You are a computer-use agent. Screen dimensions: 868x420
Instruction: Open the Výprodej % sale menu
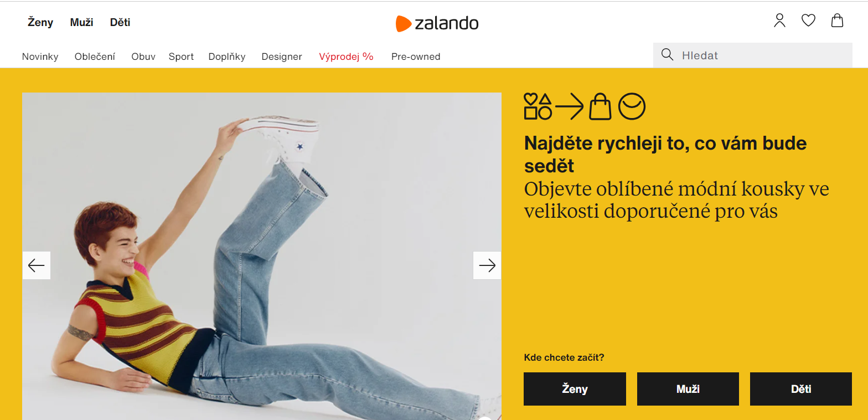click(347, 57)
